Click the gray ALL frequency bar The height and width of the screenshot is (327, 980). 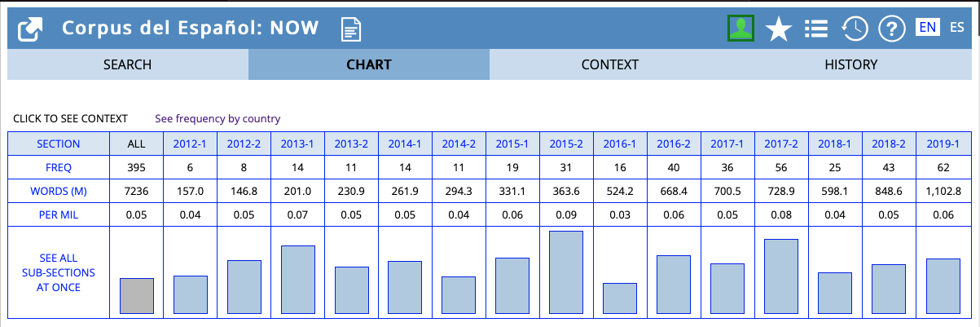[x=136, y=296]
